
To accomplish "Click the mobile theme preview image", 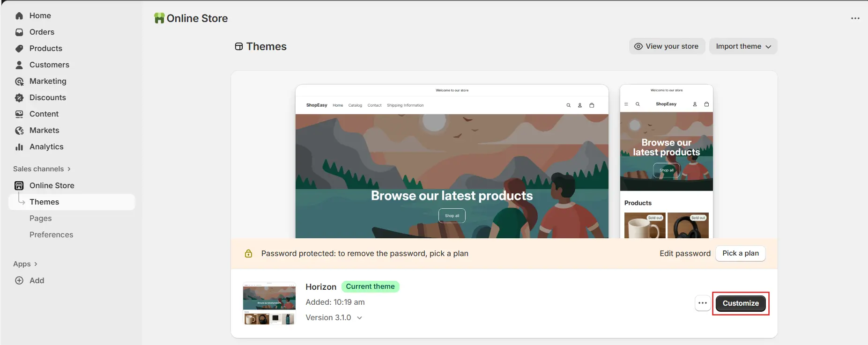I will pyautogui.click(x=666, y=161).
